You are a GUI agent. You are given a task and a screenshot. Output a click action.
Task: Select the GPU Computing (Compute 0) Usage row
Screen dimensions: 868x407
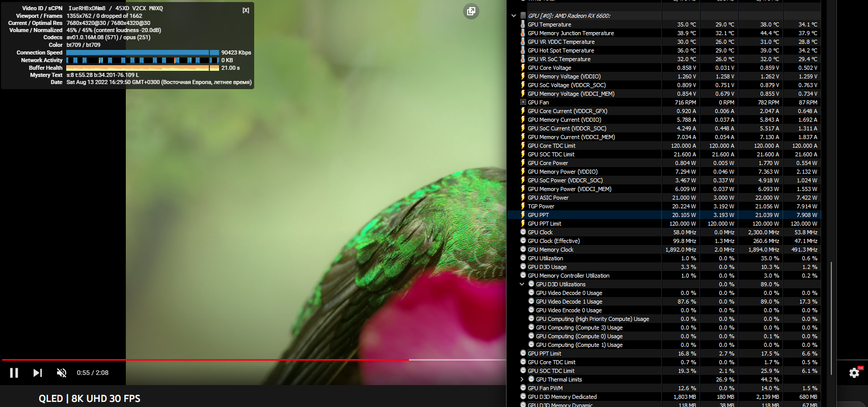point(664,336)
